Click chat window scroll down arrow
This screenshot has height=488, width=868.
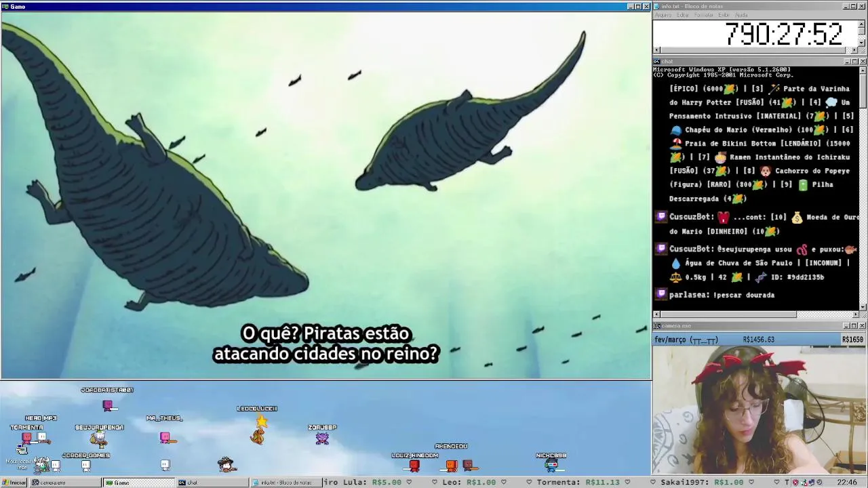(x=863, y=307)
